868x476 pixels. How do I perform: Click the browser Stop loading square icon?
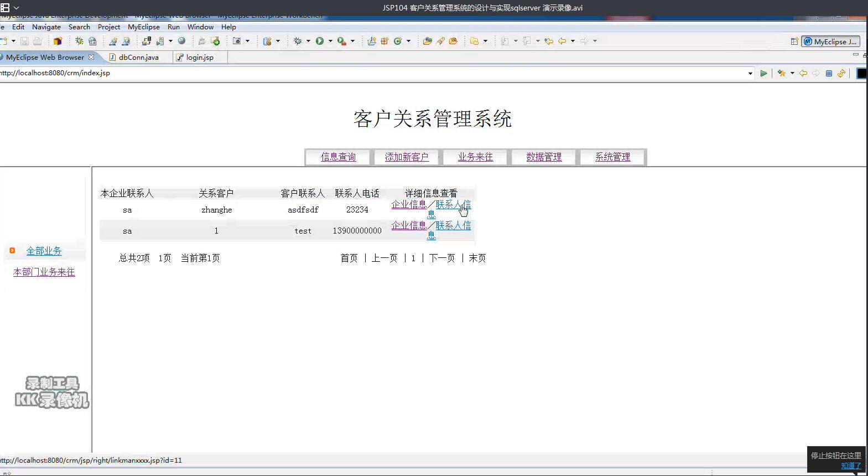(829, 73)
